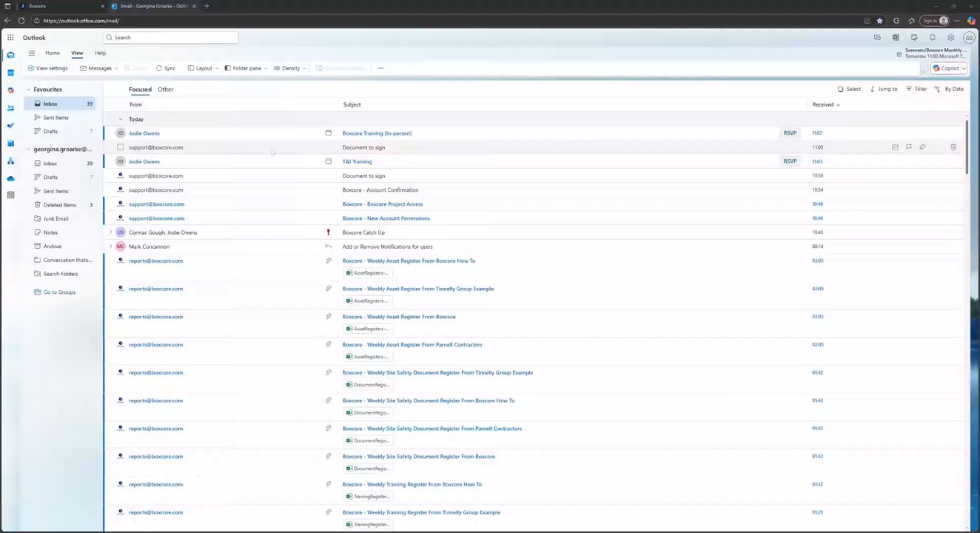980x533 pixels.
Task: Open the browser Copilot sidebar icon
Action: point(971,21)
